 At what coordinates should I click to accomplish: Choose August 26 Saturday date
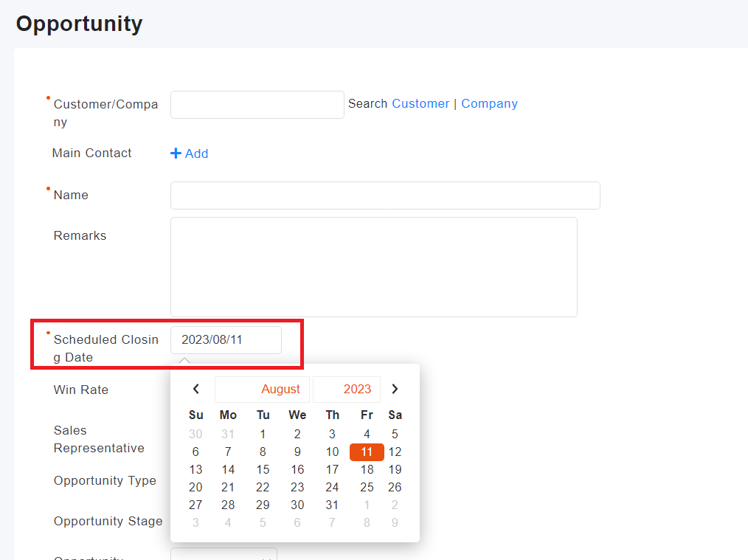395,487
